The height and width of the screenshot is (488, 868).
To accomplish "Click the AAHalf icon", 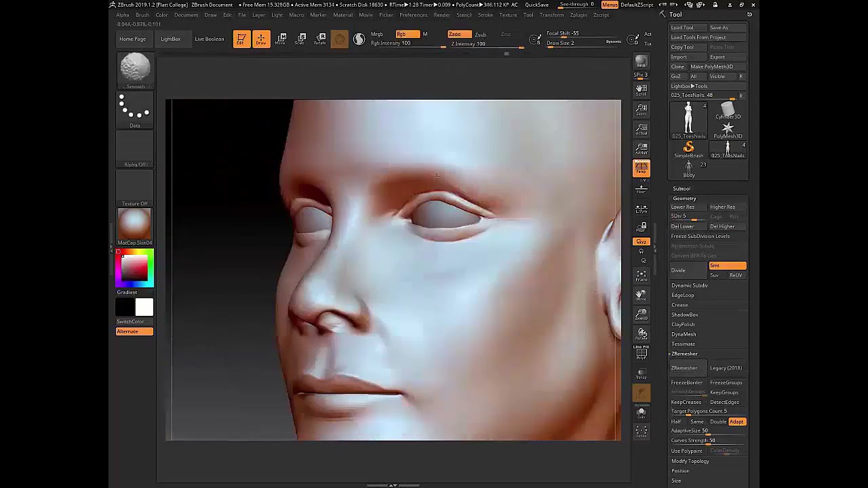I will [641, 148].
